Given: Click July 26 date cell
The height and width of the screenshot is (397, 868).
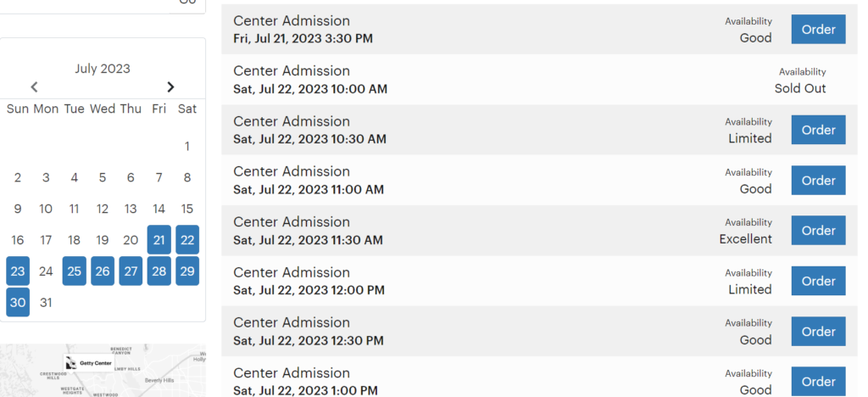Looking at the screenshot, I should click(103, 271).
